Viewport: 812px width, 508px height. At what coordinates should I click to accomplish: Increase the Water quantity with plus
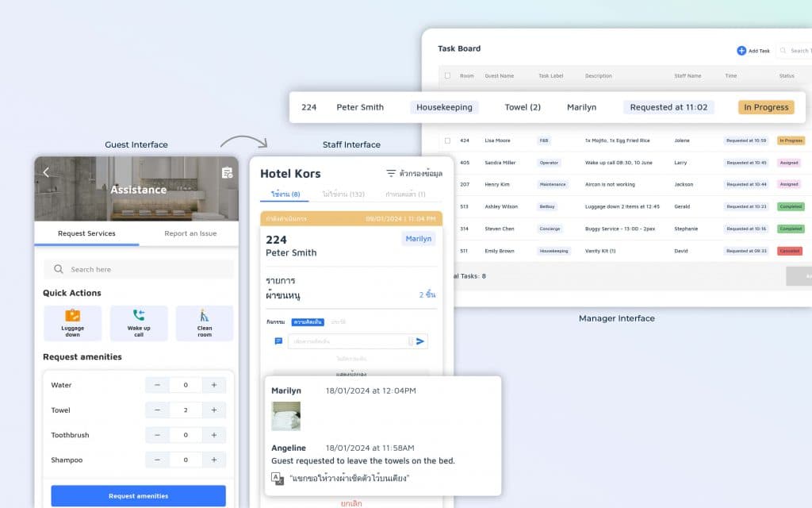pos(214,385)
